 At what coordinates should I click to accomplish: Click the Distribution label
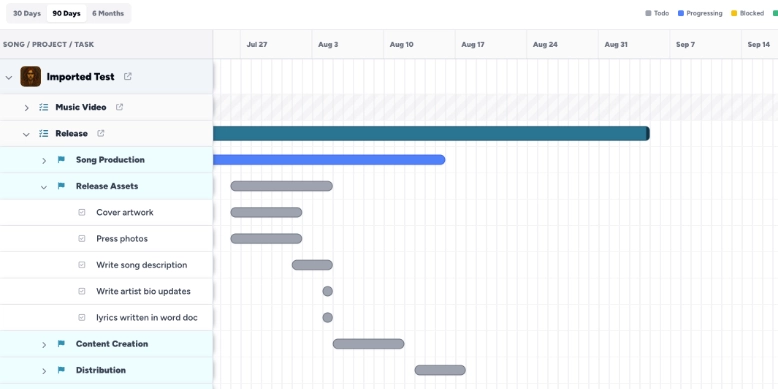[101, 370]
